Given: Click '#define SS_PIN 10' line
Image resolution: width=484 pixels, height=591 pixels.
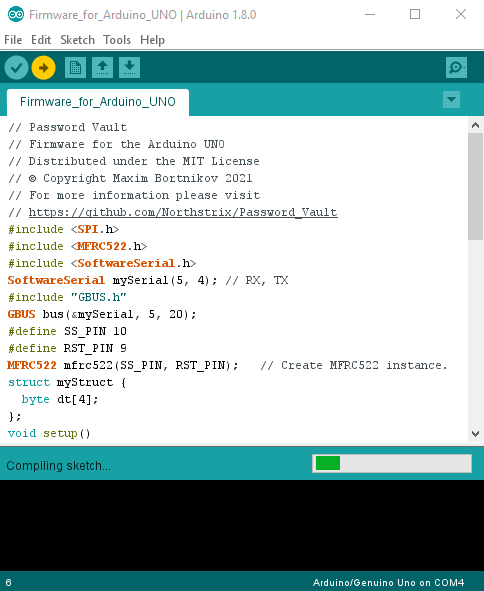Looking at the screenshot, I should click(x=67, y=331).
